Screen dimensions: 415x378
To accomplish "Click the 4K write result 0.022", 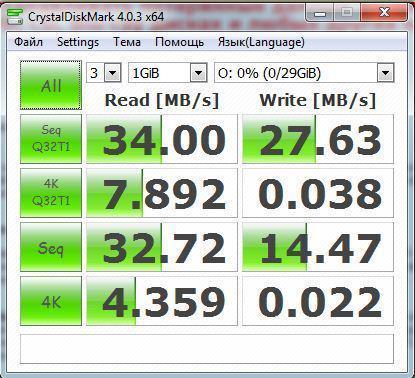I will click(318, 301).
